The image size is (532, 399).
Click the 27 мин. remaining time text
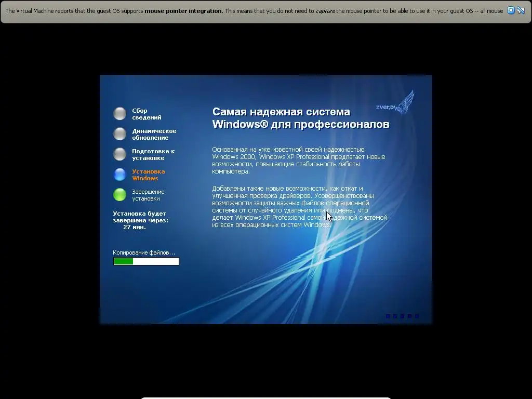click(135, 228)
